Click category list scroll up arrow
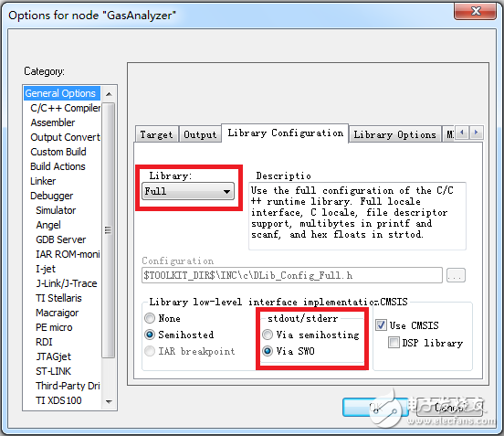This screenshot has height=436, width=504. (109, 94)
